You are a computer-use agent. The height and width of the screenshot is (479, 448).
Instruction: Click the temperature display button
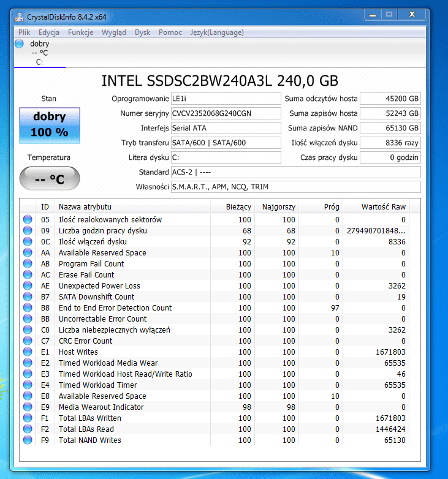tap(50, 179)
